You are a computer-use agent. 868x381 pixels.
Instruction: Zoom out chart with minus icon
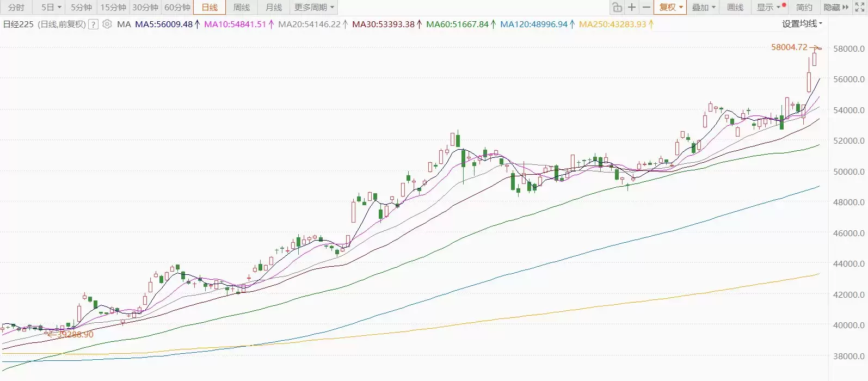(x=647, y=7)
